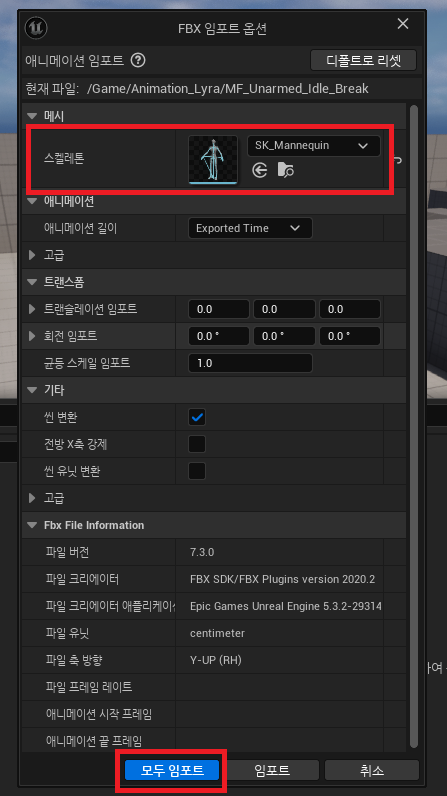Collapse the Fbx File Information section
Screen dimensions: 447x796
click(33, 525)
